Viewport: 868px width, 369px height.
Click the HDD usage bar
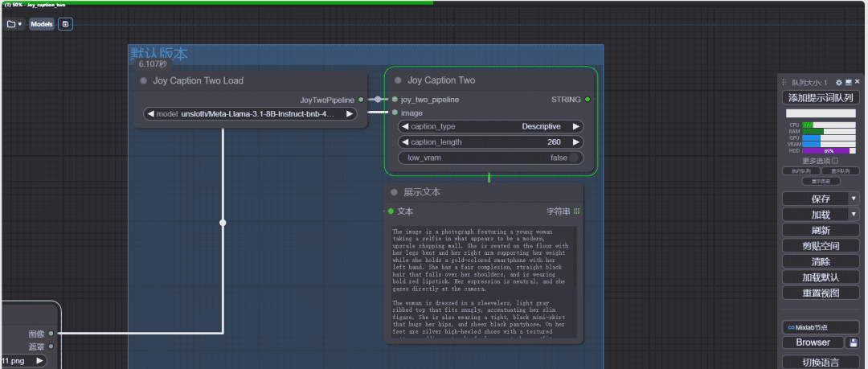829,150
